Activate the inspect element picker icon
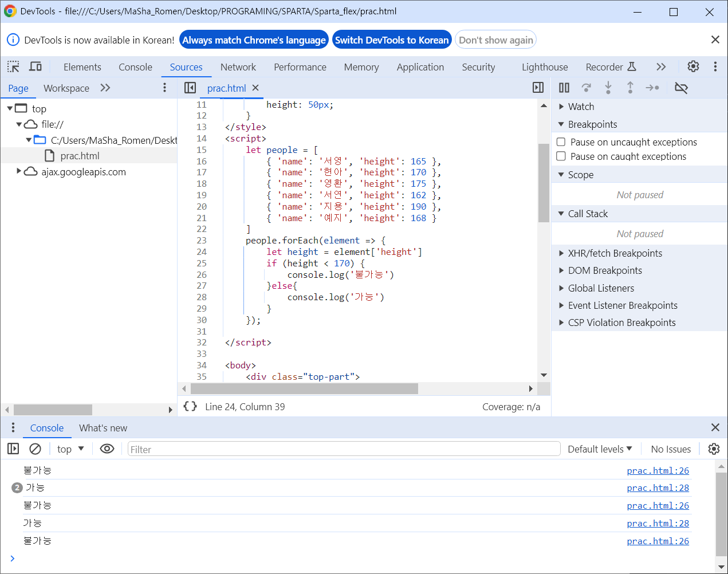Screen dimensions: 728x574 coord(13,66)
